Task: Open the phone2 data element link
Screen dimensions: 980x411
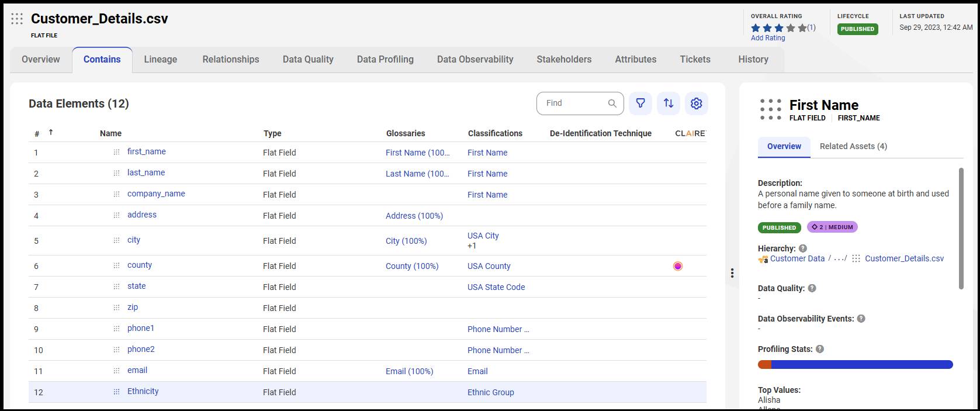Action: click(141, 349)
